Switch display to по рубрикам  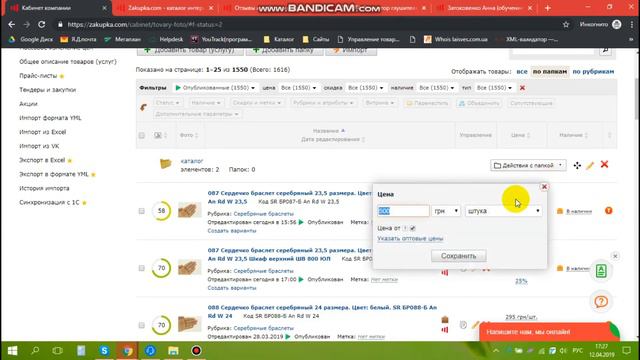(x=593, y=71)
